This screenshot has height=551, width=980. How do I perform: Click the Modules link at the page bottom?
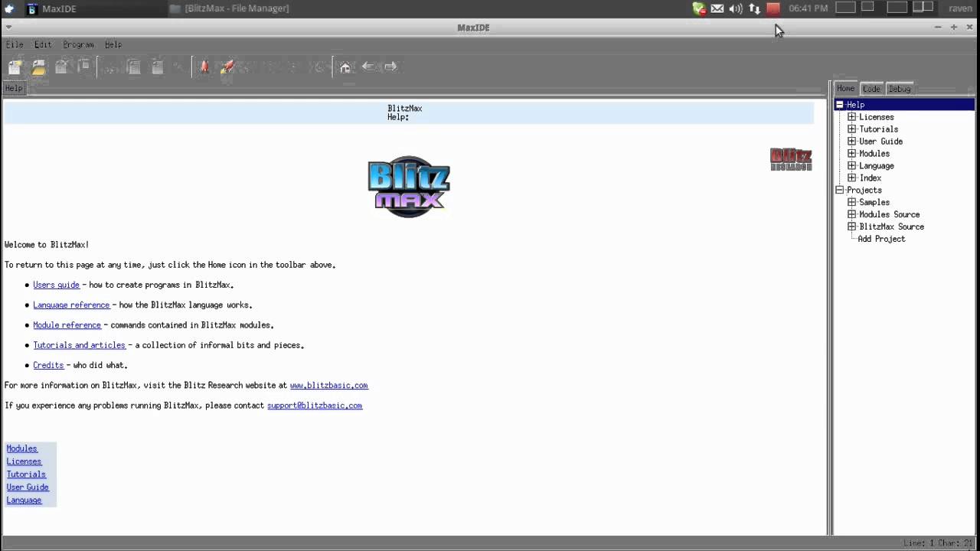pos(21,448)
